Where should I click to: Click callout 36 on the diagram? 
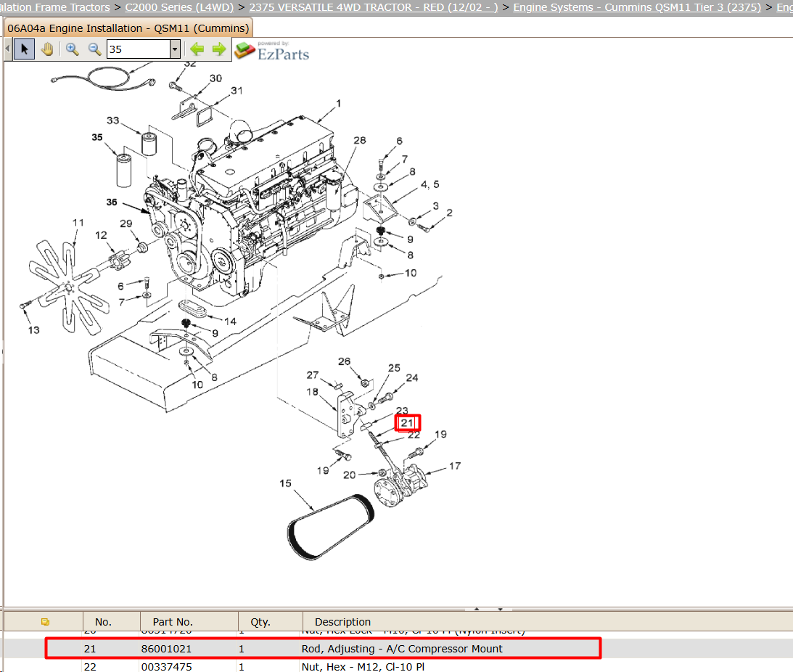[x=112, y=202]
